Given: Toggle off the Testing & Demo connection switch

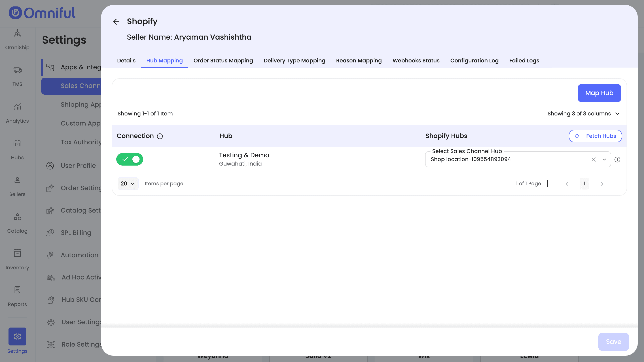Looking at the screenshot, I should (x=129, y=159).
